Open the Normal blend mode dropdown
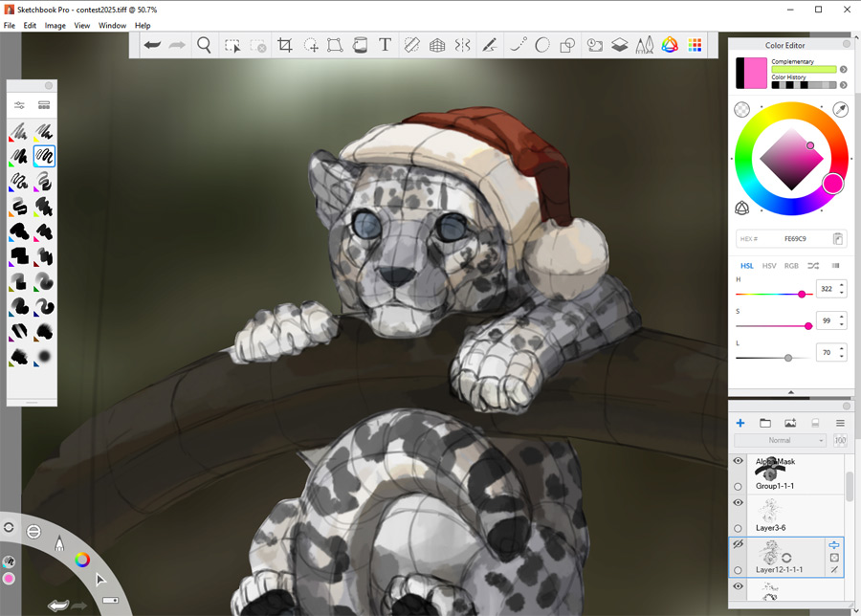The width and height of the screenshot is (861, 616). click(x=782, y=440)
